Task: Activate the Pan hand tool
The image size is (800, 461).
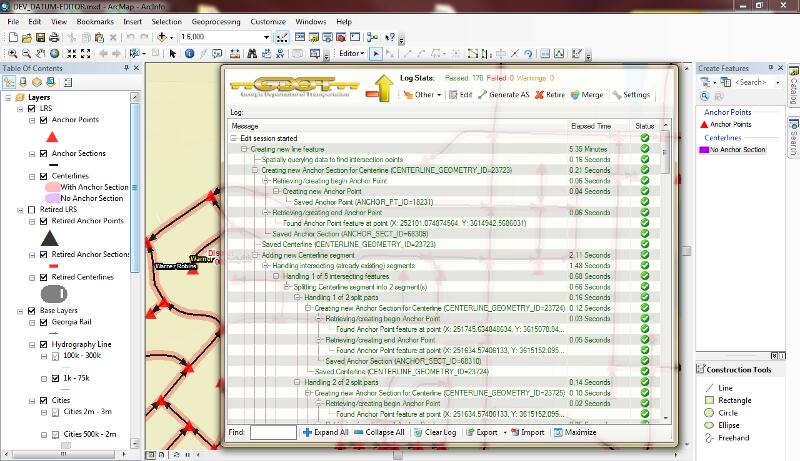Action: (40, 54)
